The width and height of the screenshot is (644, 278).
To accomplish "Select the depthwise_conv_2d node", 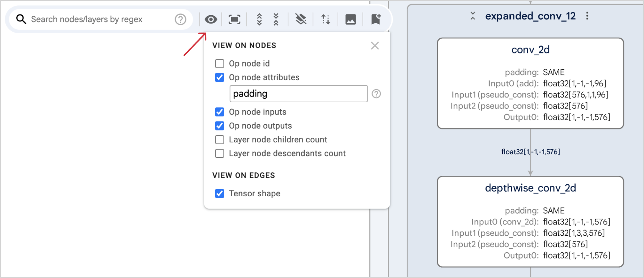I will click(x=530, y=222).
